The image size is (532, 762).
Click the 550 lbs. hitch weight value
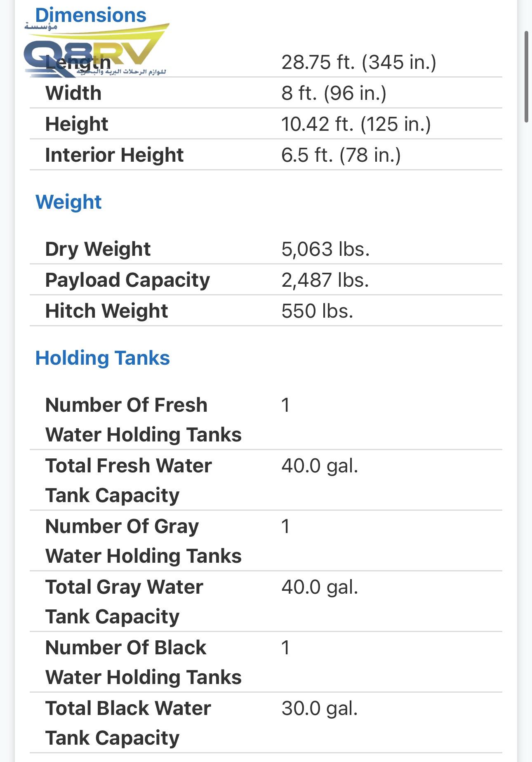pos(317,311)
